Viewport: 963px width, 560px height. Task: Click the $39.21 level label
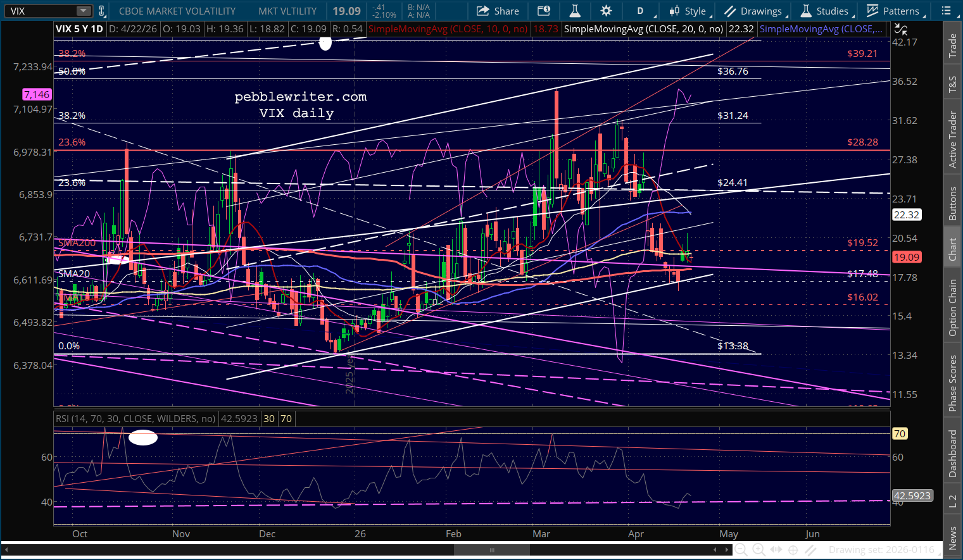862,54
